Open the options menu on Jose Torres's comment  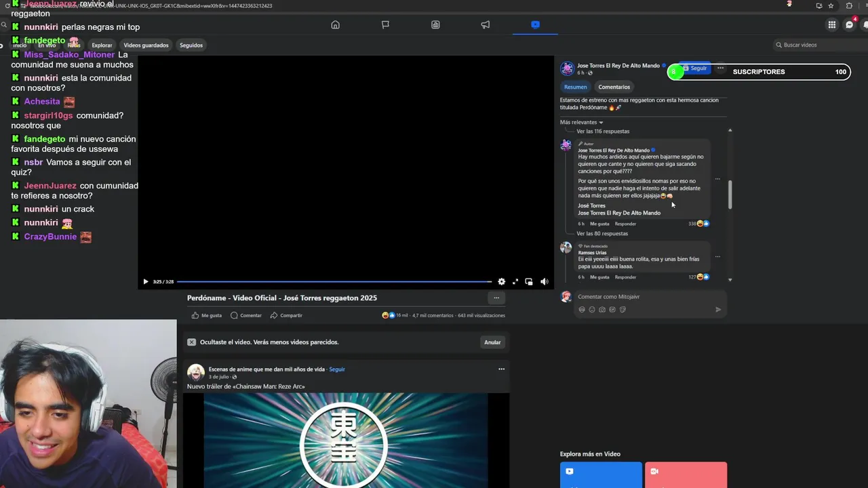717,179
